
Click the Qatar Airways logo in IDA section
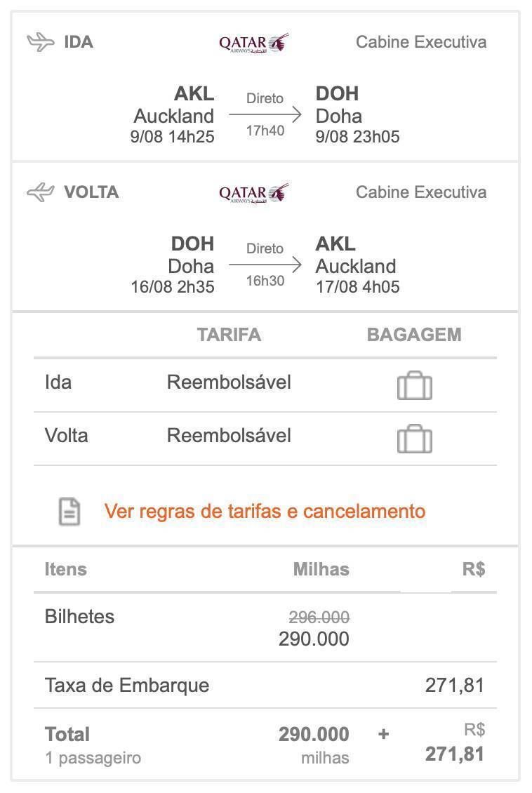tap(253, 44)
